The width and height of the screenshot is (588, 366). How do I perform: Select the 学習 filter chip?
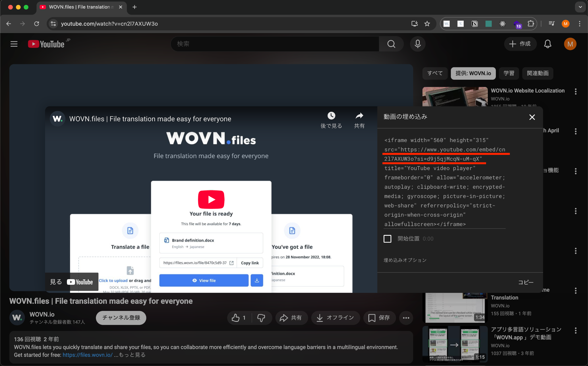point(509,73)
